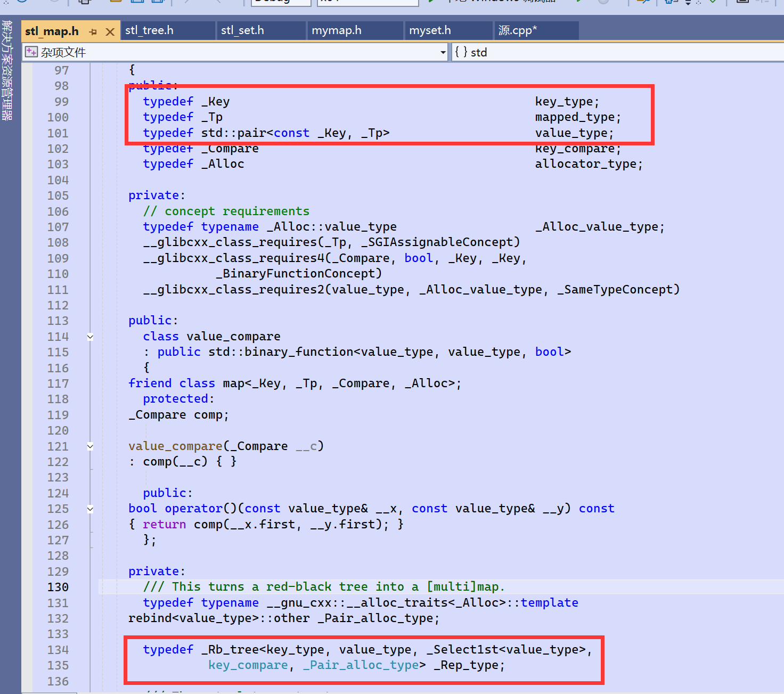Image resolution: width=784 pixels, height=694 pixels.
Task: Click 'rebind<value_type>::other' on line 132
Action: pos(219,618)
